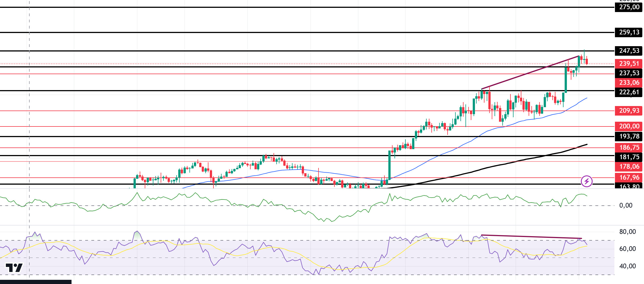Click the RSI 80,00 axis value
Screen dimensions: 644x284
coord(628,232)
